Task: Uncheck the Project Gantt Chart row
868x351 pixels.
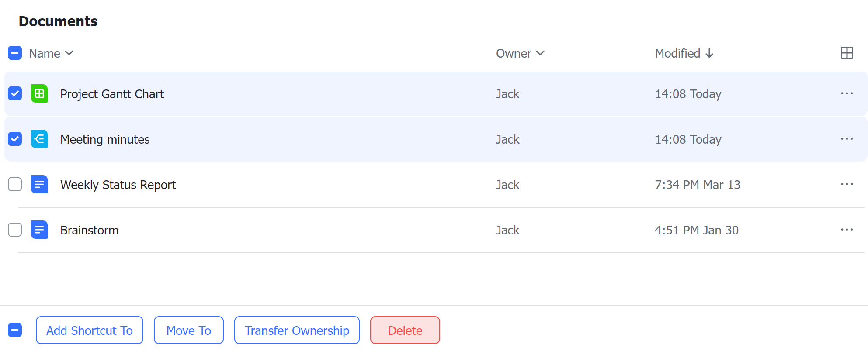Action: (14, 93)
